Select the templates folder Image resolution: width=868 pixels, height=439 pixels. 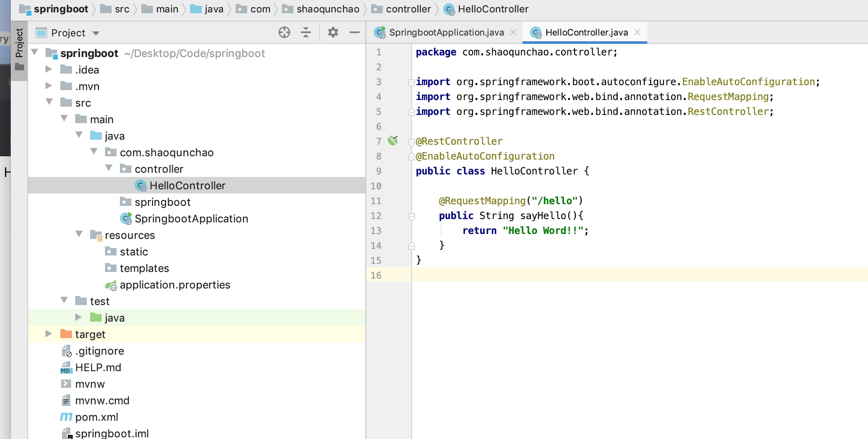point(144,268)
